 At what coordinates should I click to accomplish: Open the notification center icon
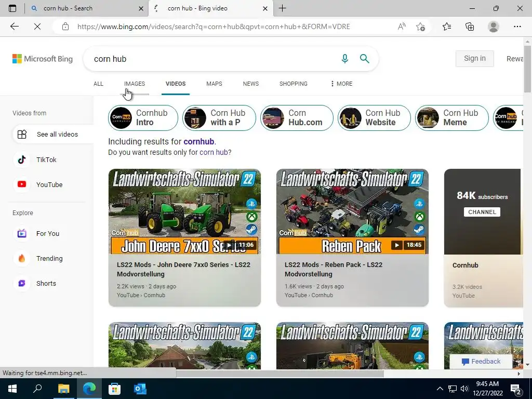[x=516, y=389]
